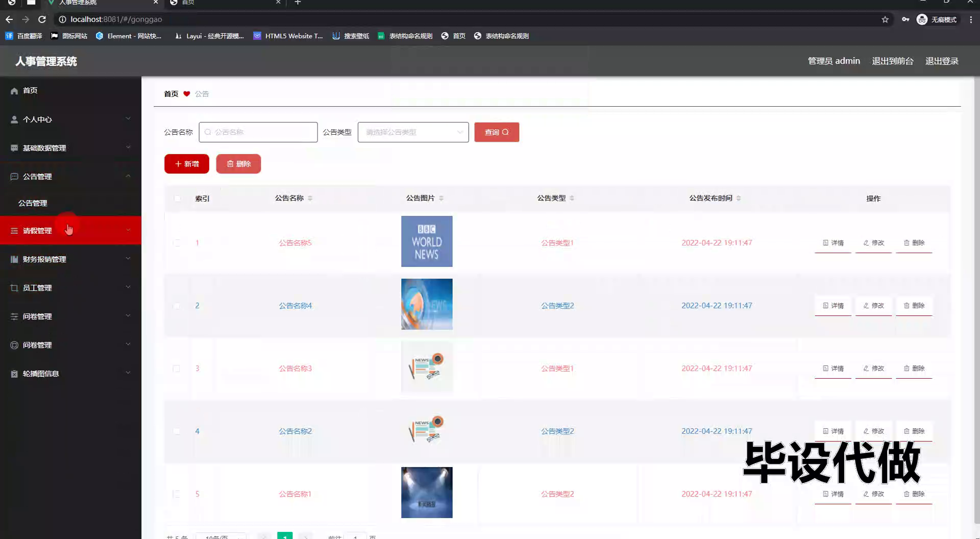Open 详情 for row 公告名称3
This screenshot has height=539, width=980.
(x=833, y=369)
